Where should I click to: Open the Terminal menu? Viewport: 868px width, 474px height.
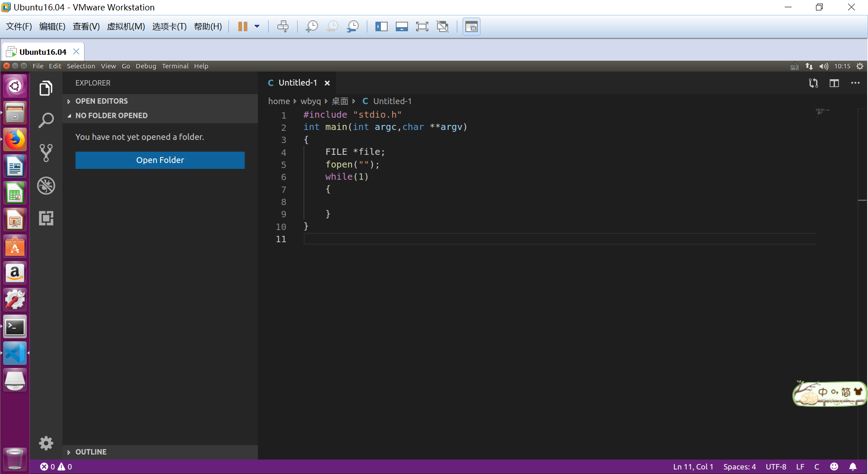coord(175,66)
